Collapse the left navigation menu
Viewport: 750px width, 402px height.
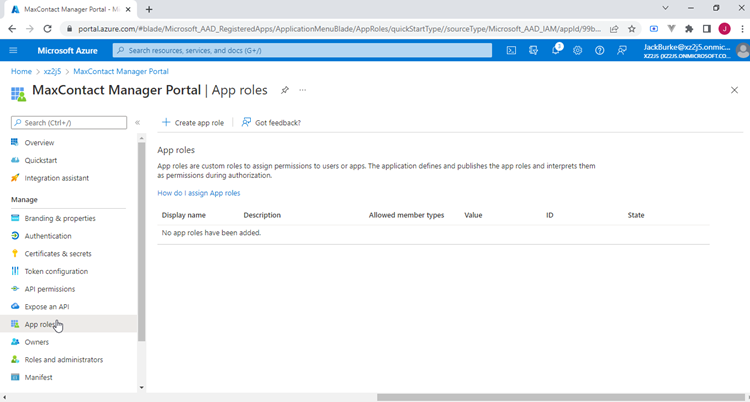click(137, 123)
